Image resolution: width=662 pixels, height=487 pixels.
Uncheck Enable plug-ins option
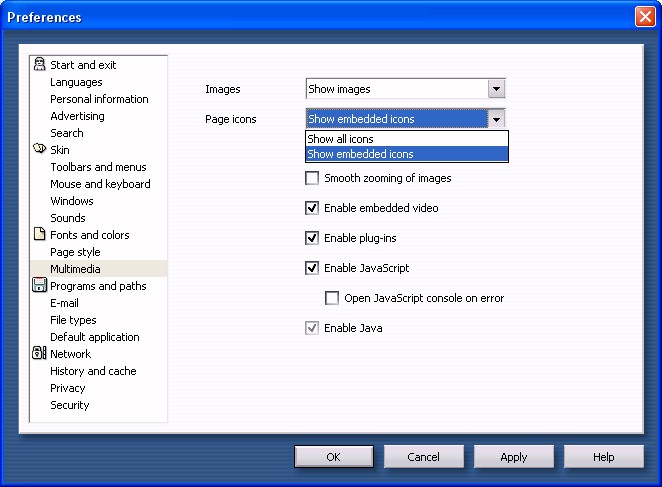click(312, 239)
